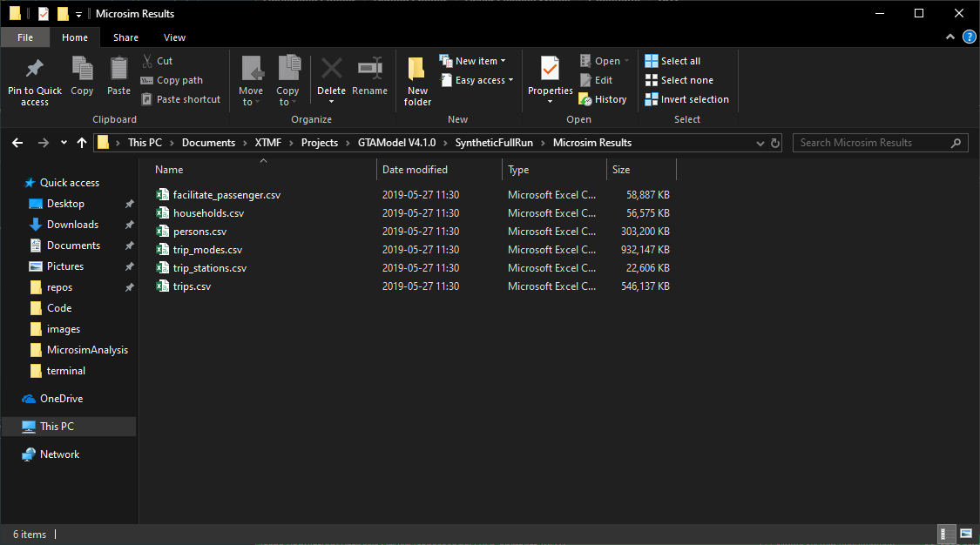Open the repos folder in sidebar
980x545 pixels.
coord(59,287)
